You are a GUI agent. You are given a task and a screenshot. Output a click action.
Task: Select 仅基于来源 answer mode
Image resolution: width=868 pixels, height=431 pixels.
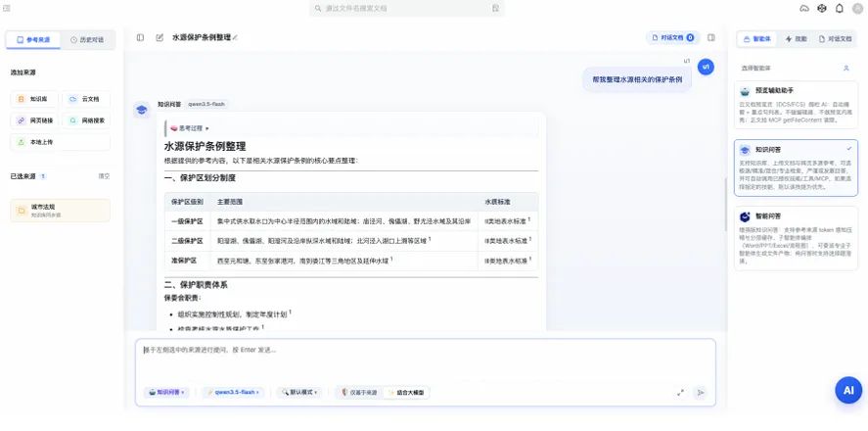[359, 392]
